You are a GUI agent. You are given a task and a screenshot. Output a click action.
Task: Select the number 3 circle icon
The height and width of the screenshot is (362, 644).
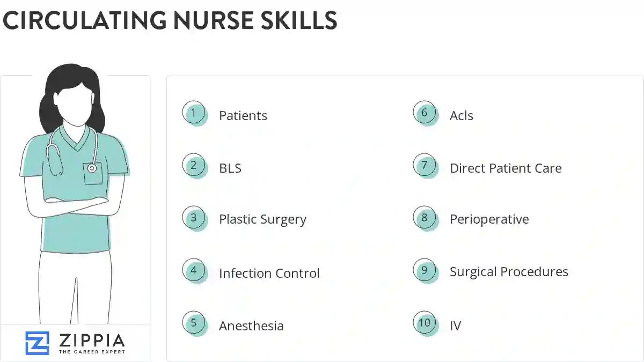point(194,218)
